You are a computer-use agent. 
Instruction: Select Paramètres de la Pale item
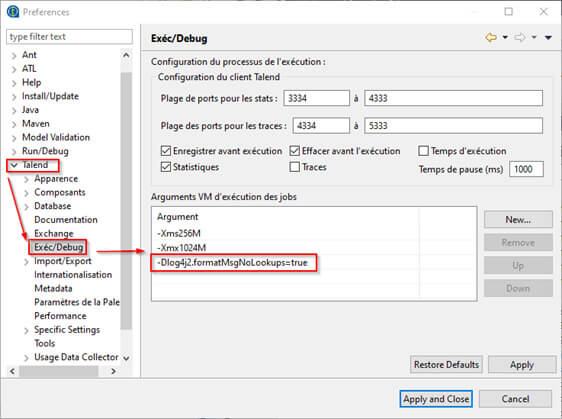point(77,302)
